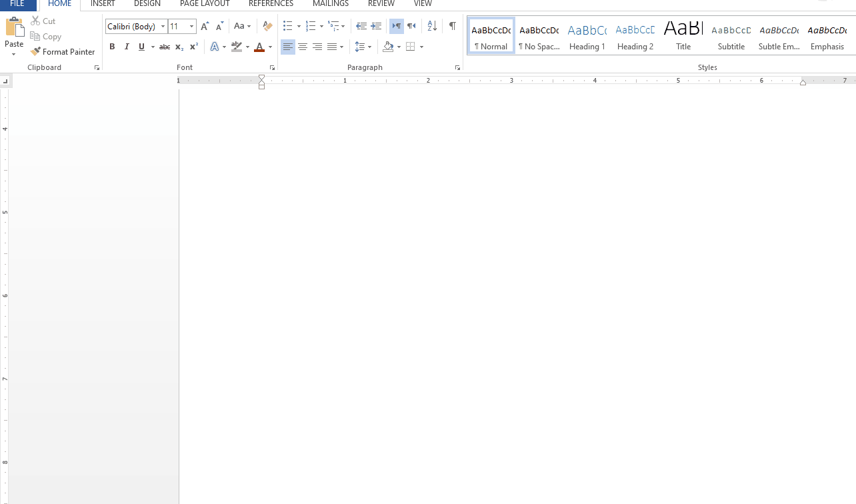
Task: Apply the Heading 2 style
Action: tap(635, 36)
